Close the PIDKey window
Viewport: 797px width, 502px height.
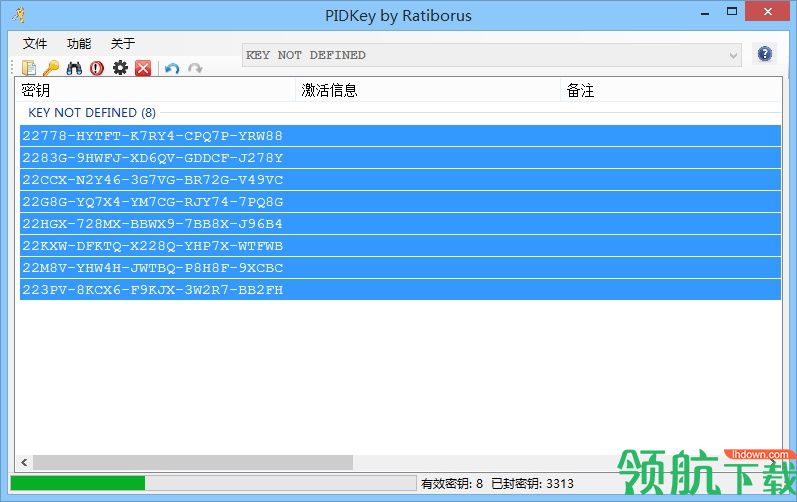[768, 11]
